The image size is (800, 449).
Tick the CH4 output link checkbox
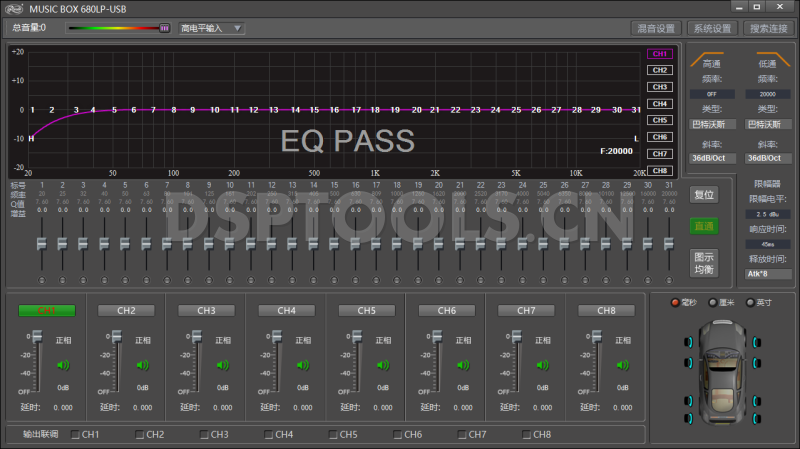[x=269, y=435]
